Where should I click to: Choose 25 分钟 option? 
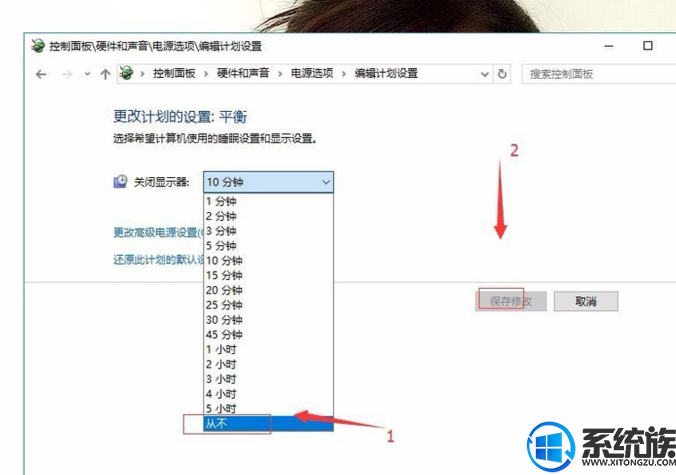(x=268, y=305)
